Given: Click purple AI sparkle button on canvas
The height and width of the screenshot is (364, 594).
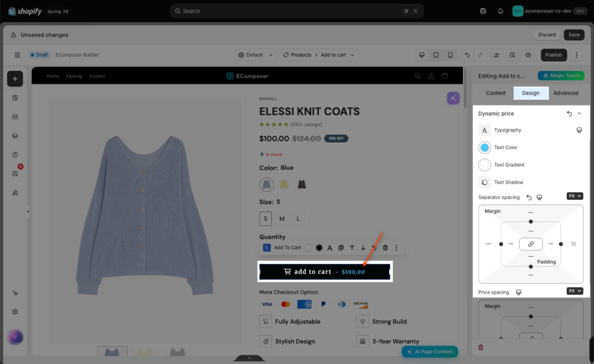Looking at the screenshot, I should click(x=453, y=98).
